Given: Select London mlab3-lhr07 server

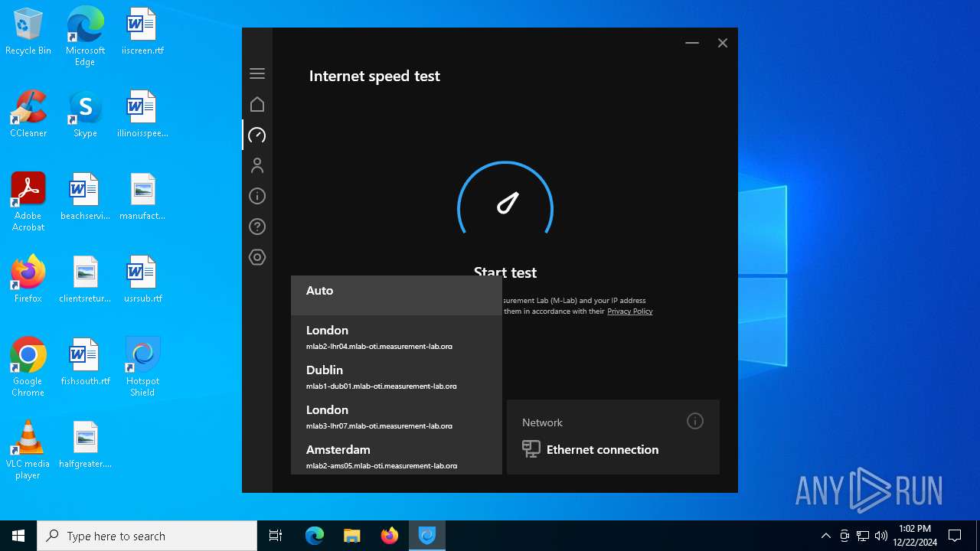Looking at the screenshot, I should click(x=397, y=415).
